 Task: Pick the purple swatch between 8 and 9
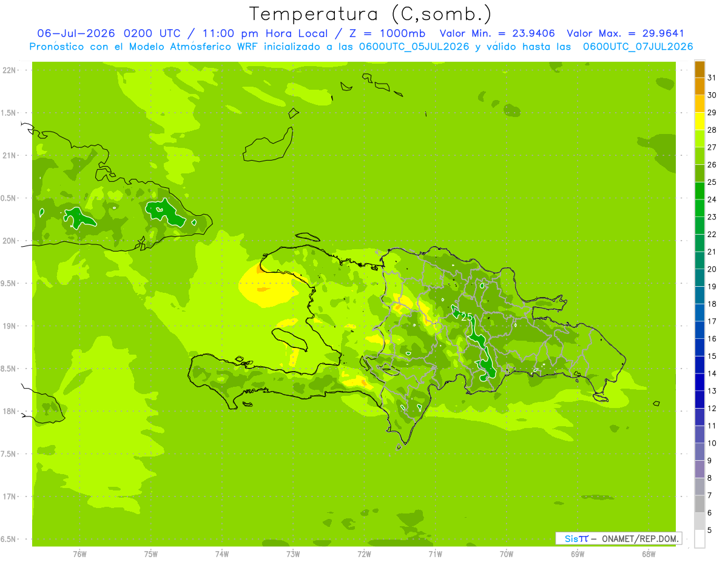(699, 470)
